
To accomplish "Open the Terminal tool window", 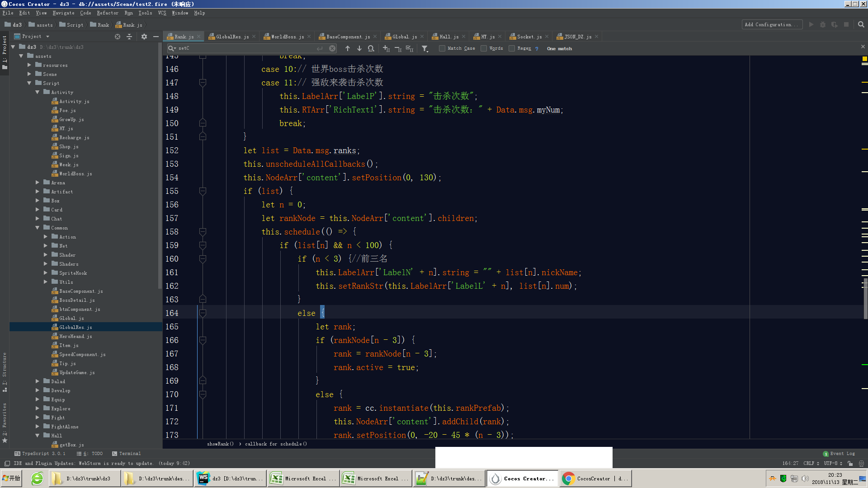I will pos(127,454).
